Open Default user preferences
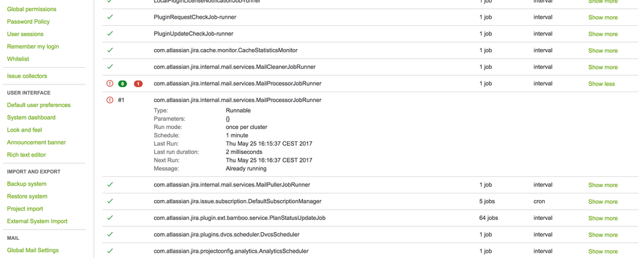Image resolution: width=644 pixels, height=258 pixels. coord(39,104)
